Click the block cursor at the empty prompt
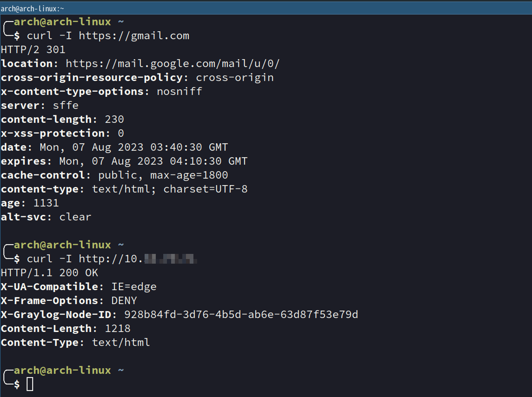This screenshot has width=532, height=397. tap(30, 384)
